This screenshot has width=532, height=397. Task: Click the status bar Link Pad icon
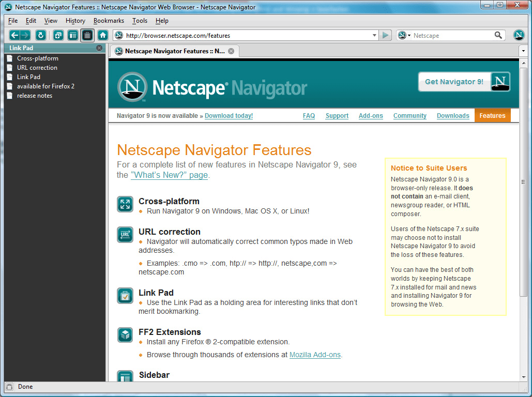coord(9,386)
